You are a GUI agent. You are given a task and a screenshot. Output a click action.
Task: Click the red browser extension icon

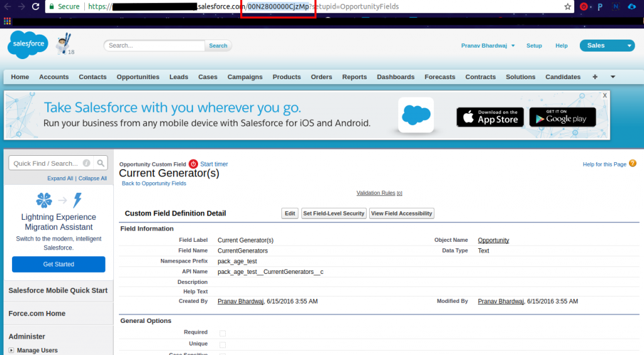[584, 6]
